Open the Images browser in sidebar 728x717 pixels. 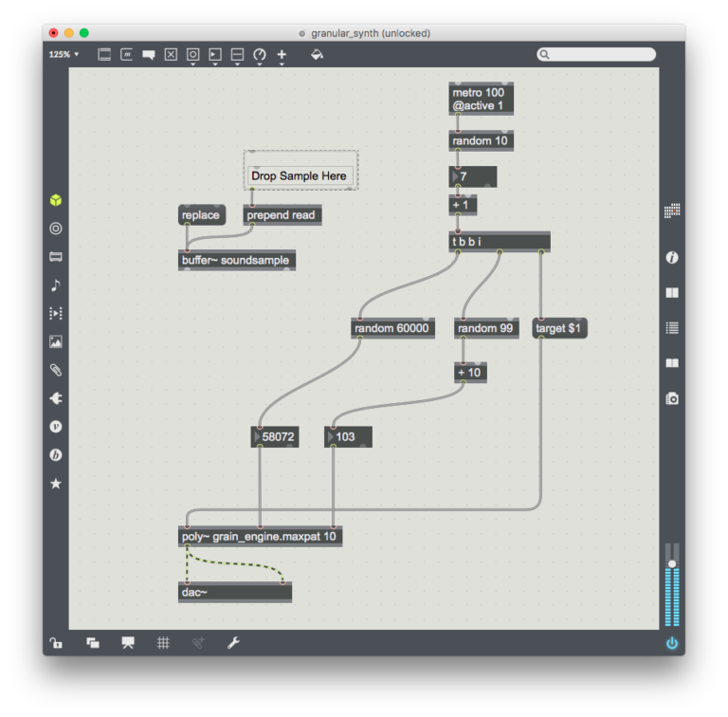click(56, 341)
